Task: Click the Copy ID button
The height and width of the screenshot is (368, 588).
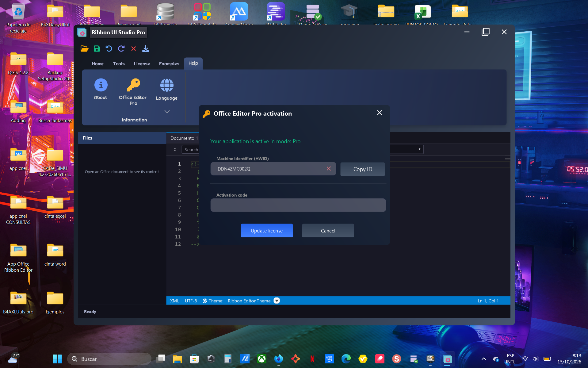Action: (x=363, y=169)
